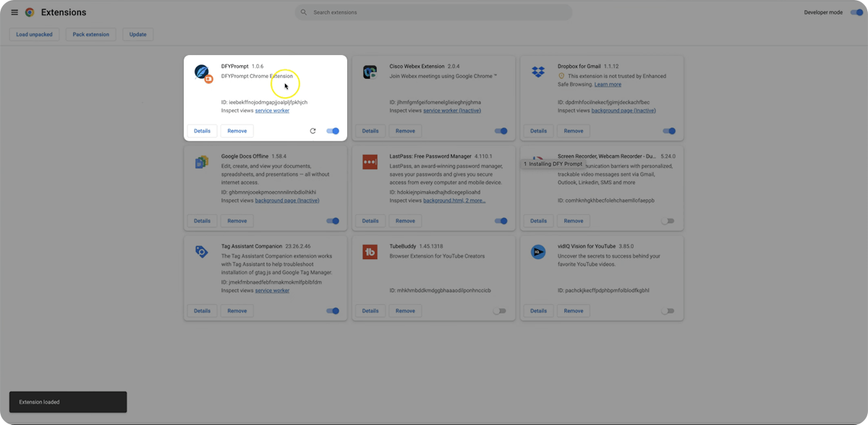Turn off the LastPass extension toggle
Viewport: 868px width, 425px height.
[501, 221]
